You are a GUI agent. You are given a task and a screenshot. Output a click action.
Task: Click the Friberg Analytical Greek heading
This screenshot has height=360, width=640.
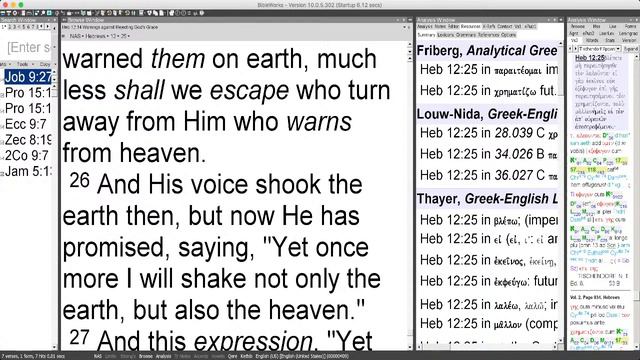coord(487,51)
